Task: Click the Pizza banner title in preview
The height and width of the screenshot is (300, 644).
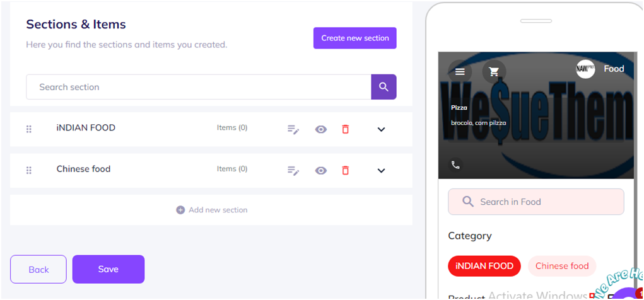Action: pos(459,108)
